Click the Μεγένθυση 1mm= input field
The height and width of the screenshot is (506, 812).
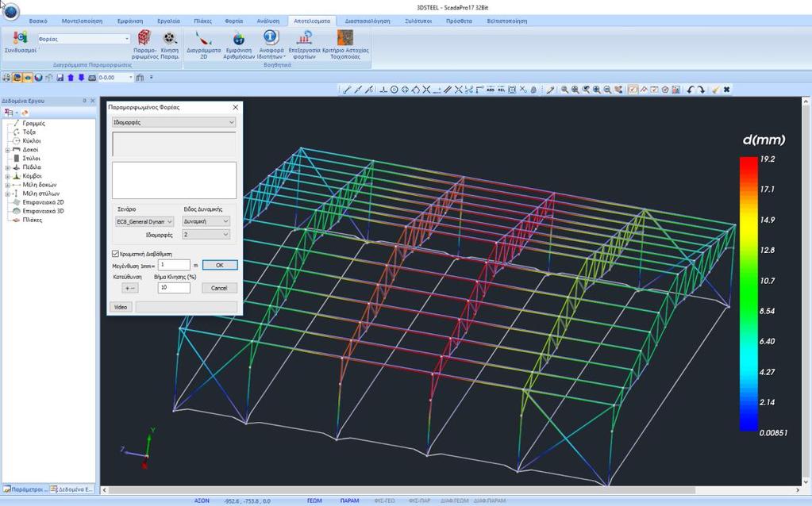pos(174,265)
